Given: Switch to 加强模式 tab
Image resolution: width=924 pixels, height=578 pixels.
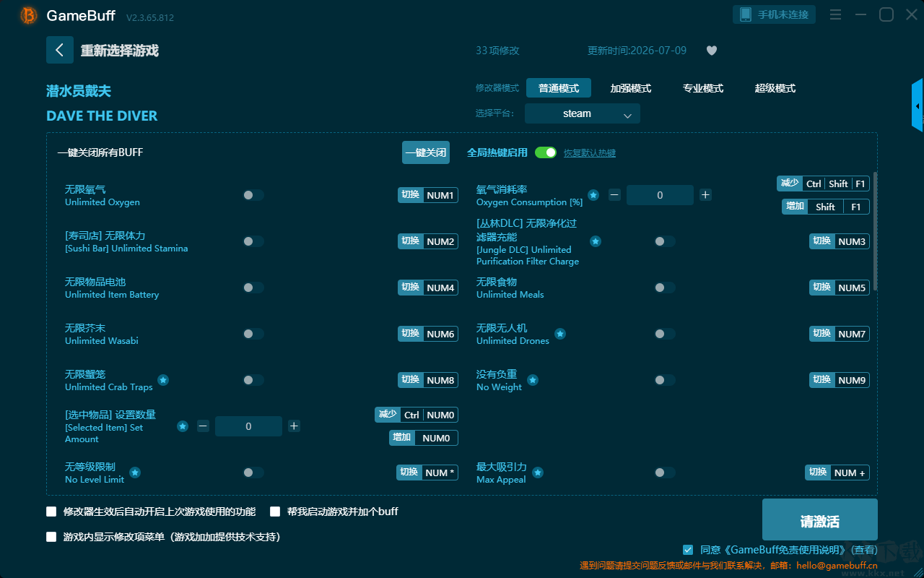Looking at the screenshot, I should (631, 88).
